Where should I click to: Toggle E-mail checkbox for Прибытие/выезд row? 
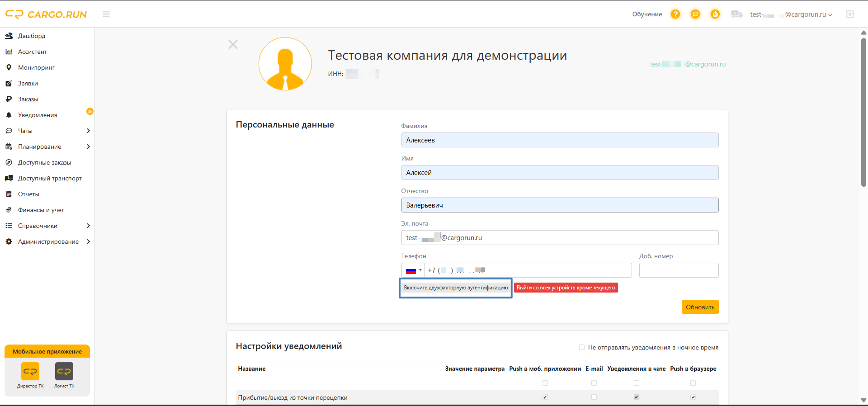(x=594, y=397)
